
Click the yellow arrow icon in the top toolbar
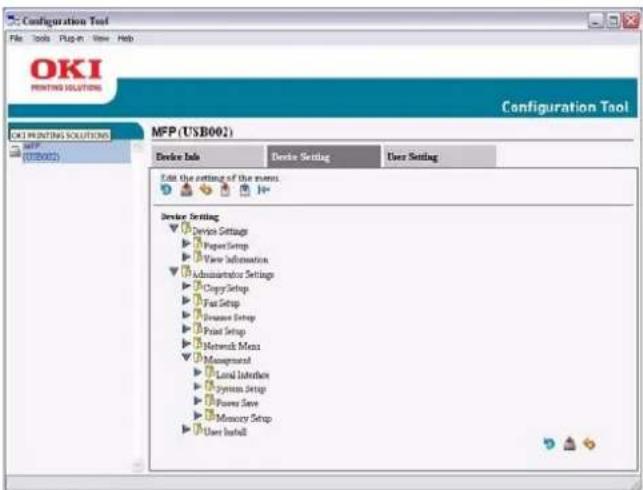205,190
